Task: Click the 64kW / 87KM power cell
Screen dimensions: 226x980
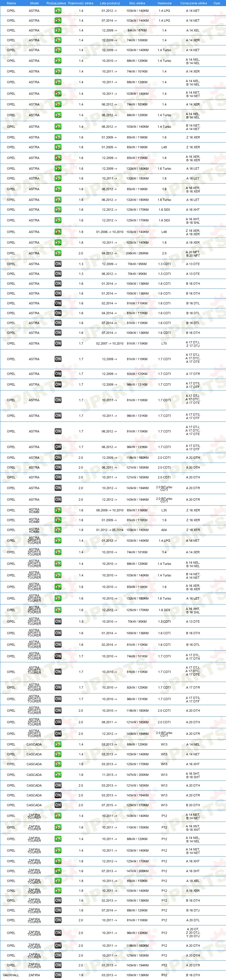Action: (137, 30)
